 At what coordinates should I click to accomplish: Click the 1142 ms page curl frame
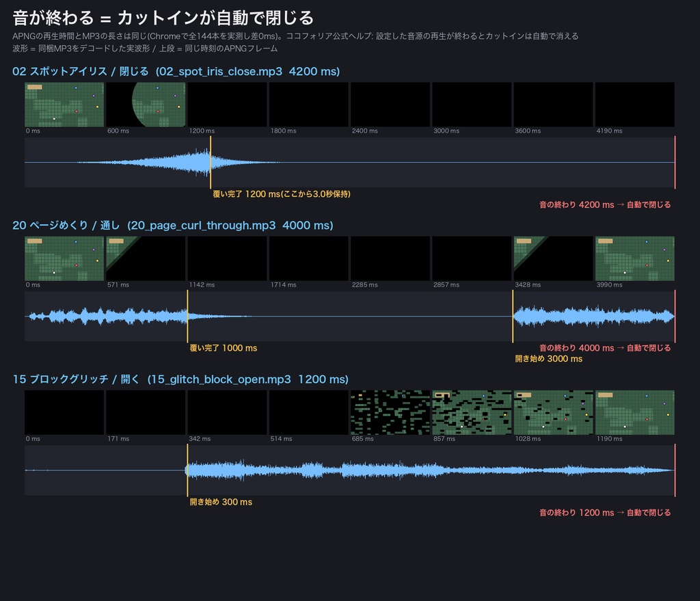[x=227, y=258]
